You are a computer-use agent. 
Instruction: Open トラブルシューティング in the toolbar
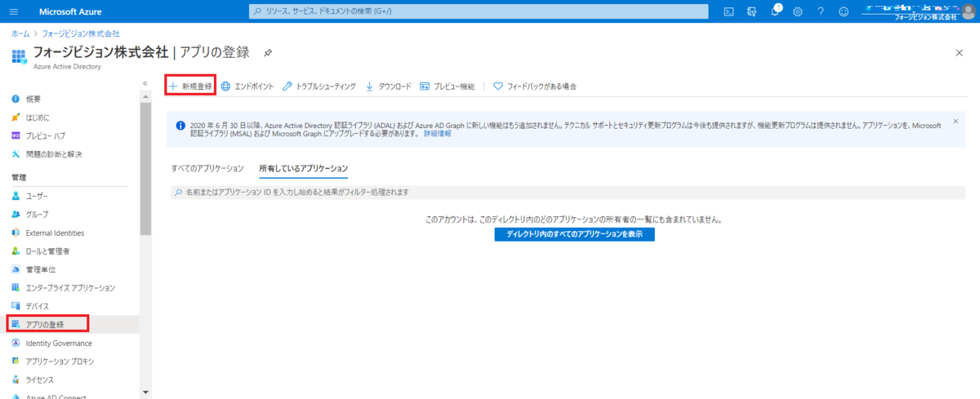point(318,86)
